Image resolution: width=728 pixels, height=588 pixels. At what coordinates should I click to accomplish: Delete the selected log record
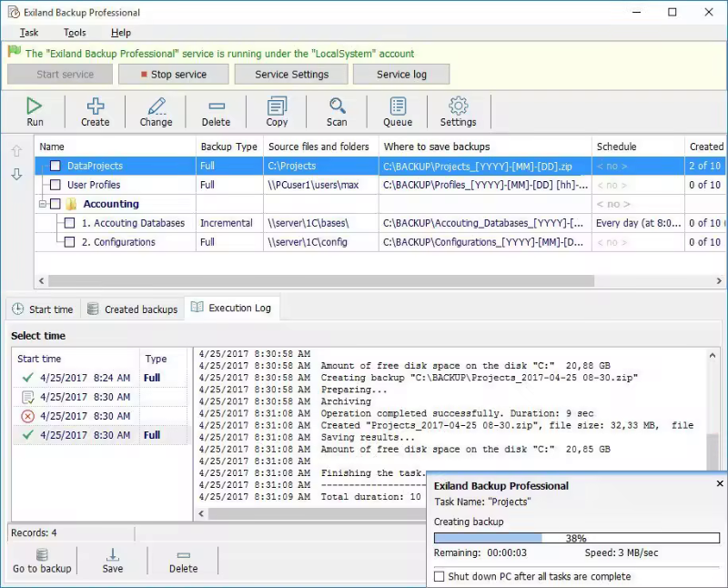tap(184, 561)
